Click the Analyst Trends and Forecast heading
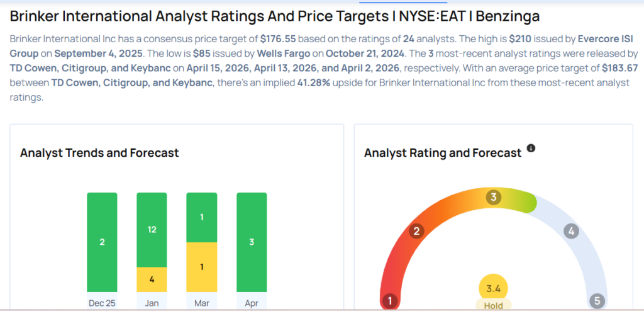Screen dimensions: 644x311 coord(99,152)
